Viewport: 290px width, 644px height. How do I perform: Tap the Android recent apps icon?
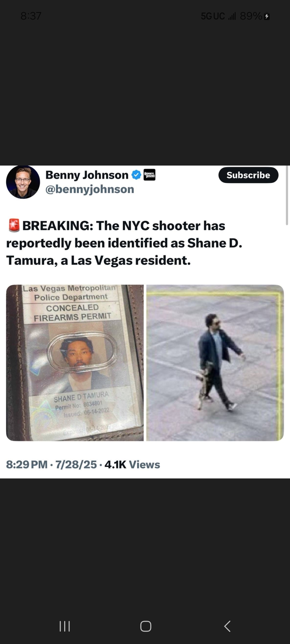tap(65, 626)
